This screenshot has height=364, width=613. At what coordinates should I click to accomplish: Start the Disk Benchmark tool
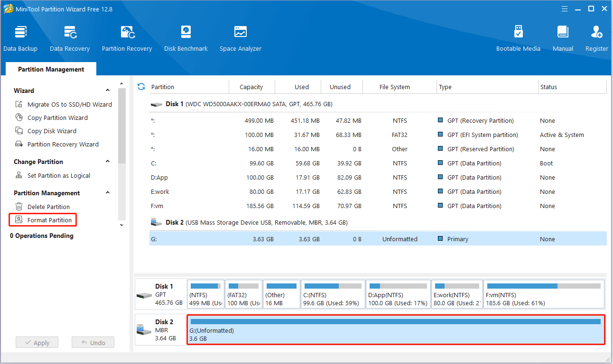click(x=186, y=39)
